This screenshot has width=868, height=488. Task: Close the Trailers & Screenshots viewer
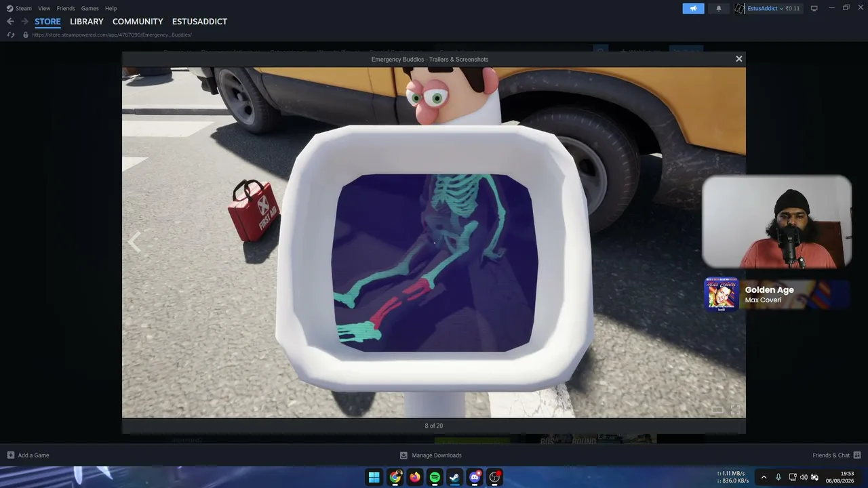pos(739,59)
